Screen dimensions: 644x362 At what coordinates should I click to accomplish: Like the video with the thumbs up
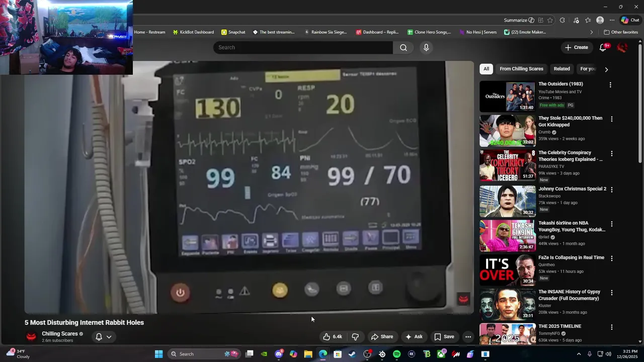pos(333,337)
